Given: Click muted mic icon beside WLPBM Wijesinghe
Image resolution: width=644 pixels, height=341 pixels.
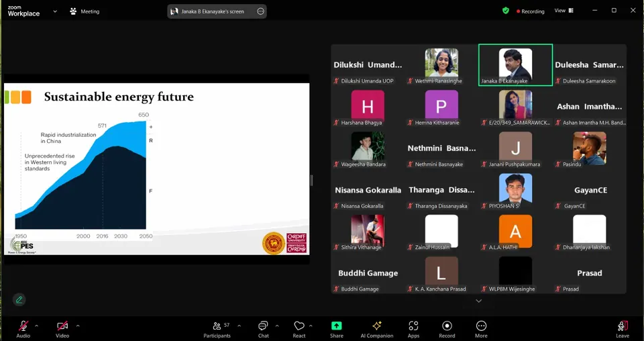Looking at the screenshot, I should point(484,289).
